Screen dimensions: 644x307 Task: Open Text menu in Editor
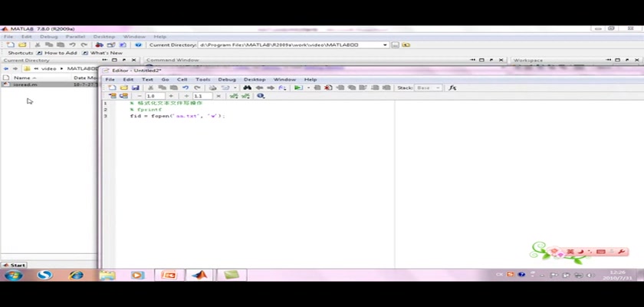tap(147, 79)
